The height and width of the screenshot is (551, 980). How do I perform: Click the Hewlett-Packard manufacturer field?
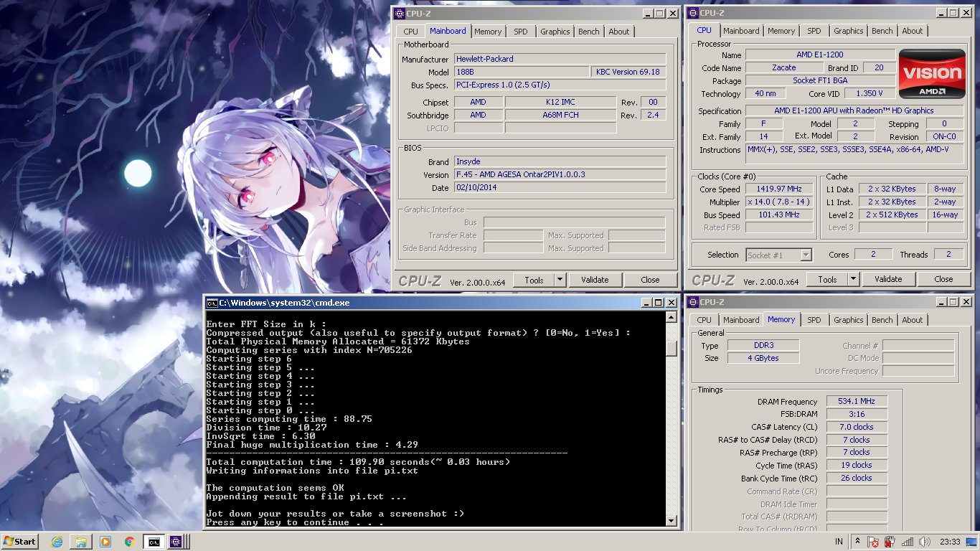[560, 59]
